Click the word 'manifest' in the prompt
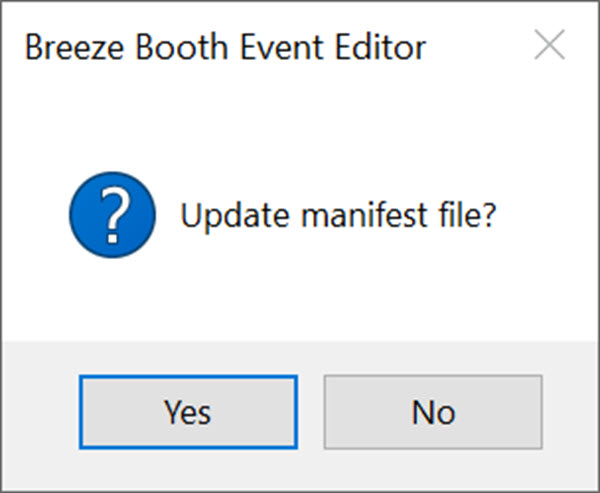 pos(364,215)
